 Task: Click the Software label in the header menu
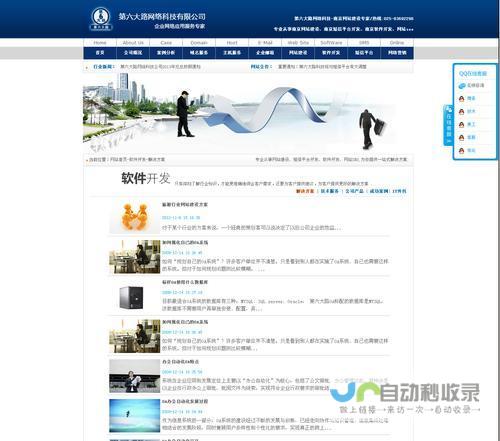[x=331, y=43]
